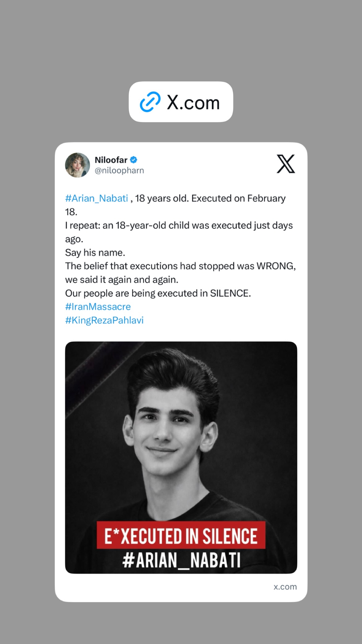Click the "Executed on February" text
The width and height of the screenshot is (362, 644).
tap(239, 198)
